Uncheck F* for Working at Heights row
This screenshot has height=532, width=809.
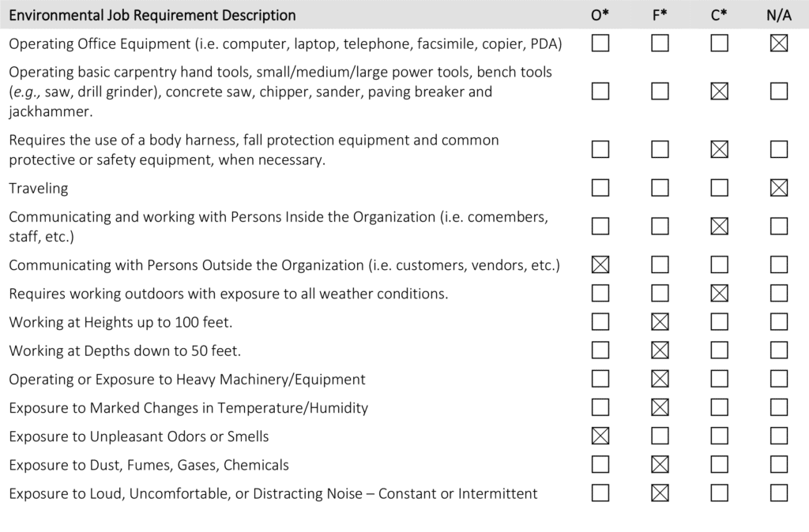(660, 322)
